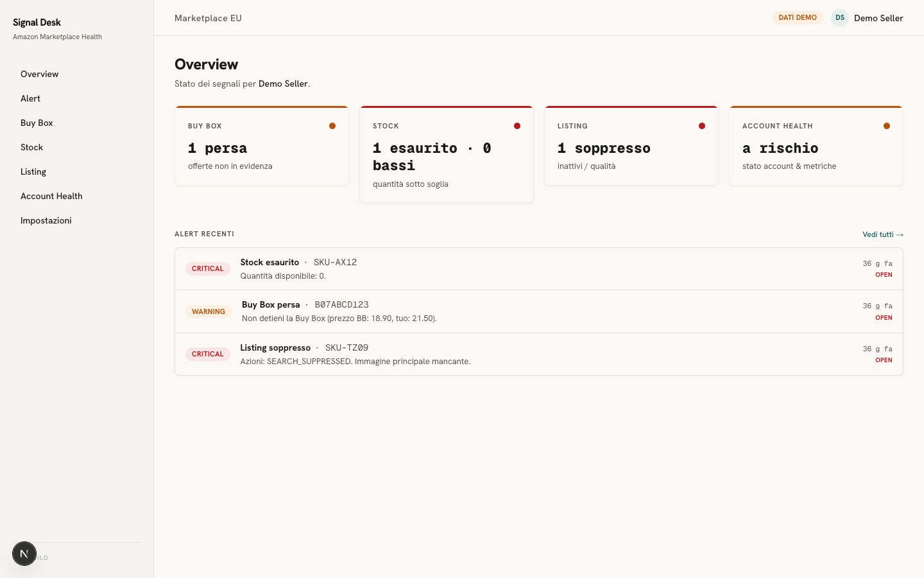This screenshot has height=578, width=924.
Task: Click the DS avatar circle
Action: [x=840, y=18]
